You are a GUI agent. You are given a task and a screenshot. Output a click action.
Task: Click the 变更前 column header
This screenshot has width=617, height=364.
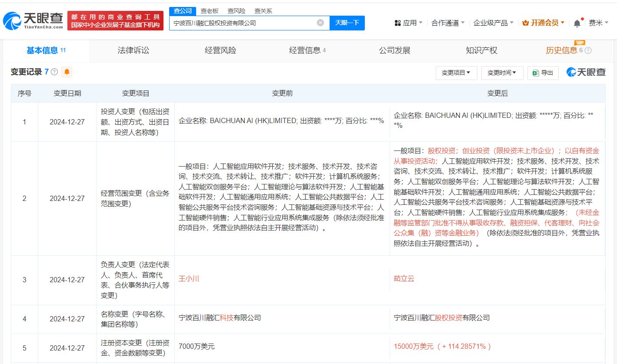282,94
